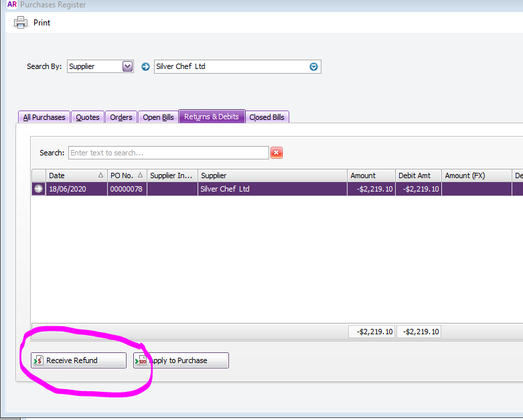Go to the Open Bills tab
Viewport: 523px width, 420px height.
(158, 117)
